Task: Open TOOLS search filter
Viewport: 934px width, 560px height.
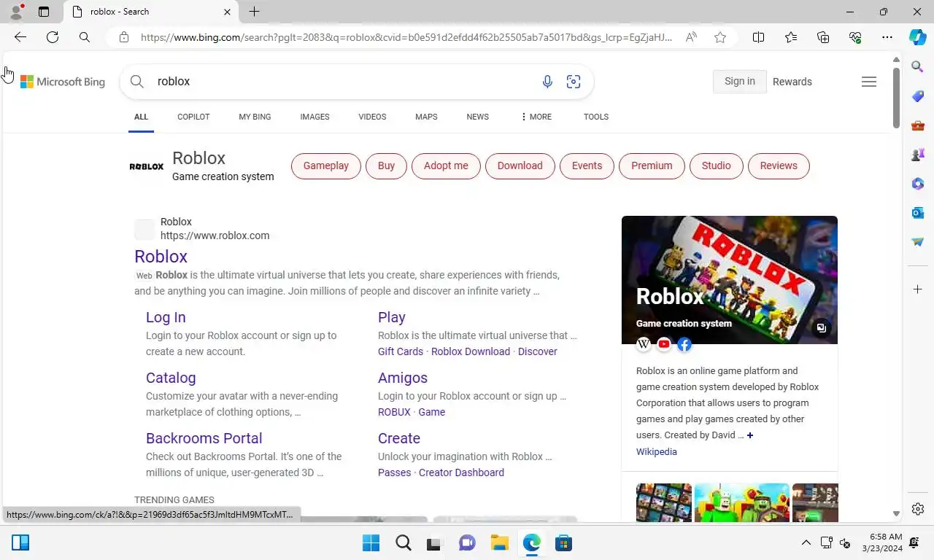Action: click(x=596, y=117)
